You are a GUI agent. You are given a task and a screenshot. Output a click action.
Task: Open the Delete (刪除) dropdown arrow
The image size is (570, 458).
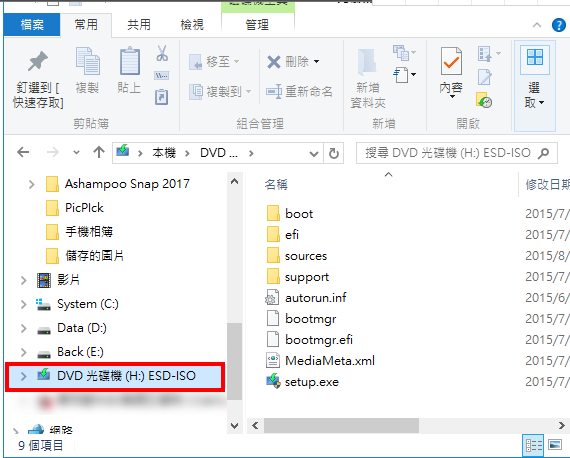pos(316,61)
